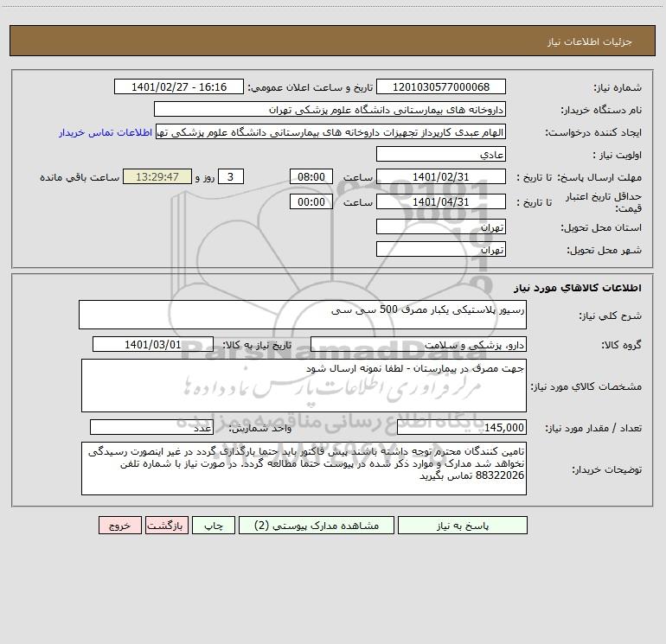Click buyer organization name field
Viewport: 666px width, 644px height.
pyautogui.click(x=330, y=109)
